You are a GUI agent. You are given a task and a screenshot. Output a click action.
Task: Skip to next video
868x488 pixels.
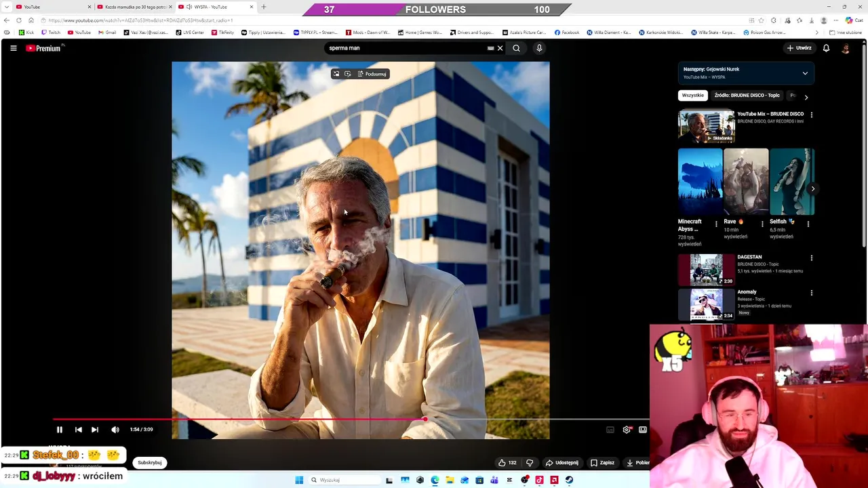[95, 430]
